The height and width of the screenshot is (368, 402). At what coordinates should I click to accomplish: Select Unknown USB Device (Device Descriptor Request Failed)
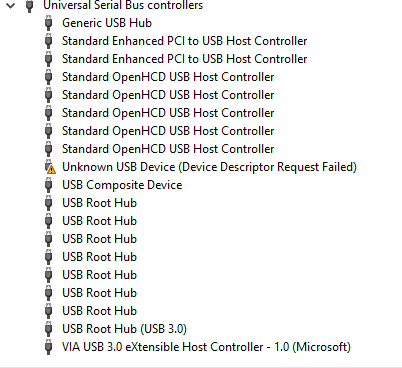tap(209, 167)
